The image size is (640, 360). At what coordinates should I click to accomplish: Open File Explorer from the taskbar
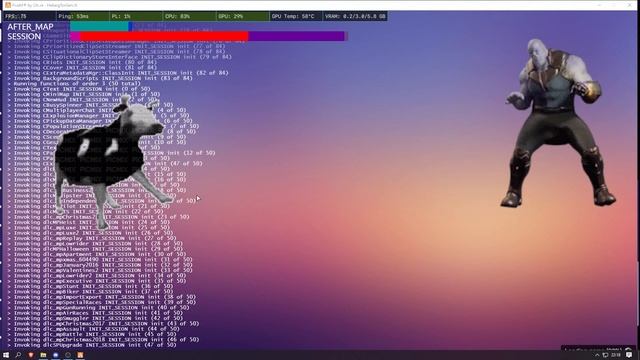(43, 355)
